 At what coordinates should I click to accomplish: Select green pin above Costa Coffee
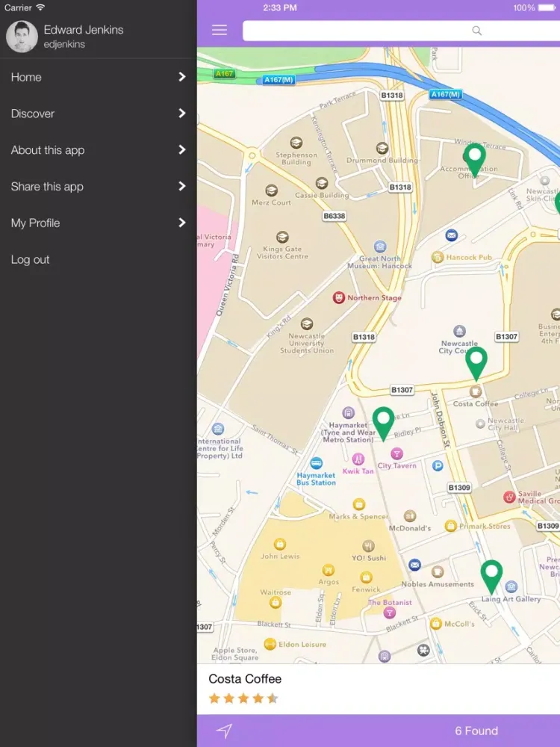click(476, 363)
